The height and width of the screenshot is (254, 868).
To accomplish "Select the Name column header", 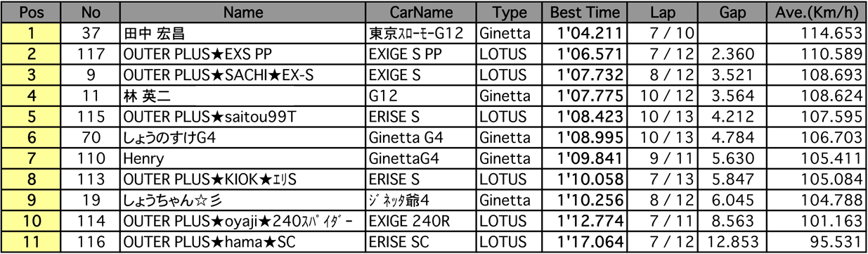I will point(243,12).
